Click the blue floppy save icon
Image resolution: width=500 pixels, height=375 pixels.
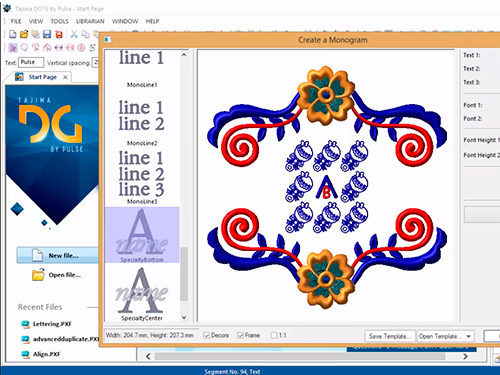[47, 34]
